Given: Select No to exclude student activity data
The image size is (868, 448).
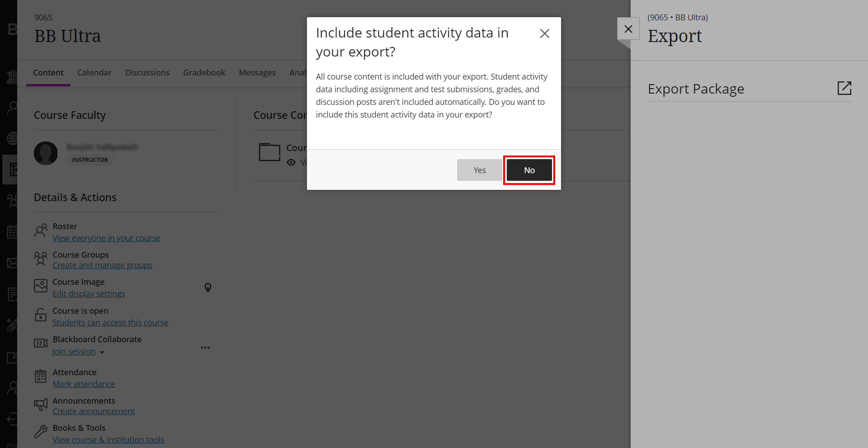Looking at the screenshot, I should click(529, 170).
